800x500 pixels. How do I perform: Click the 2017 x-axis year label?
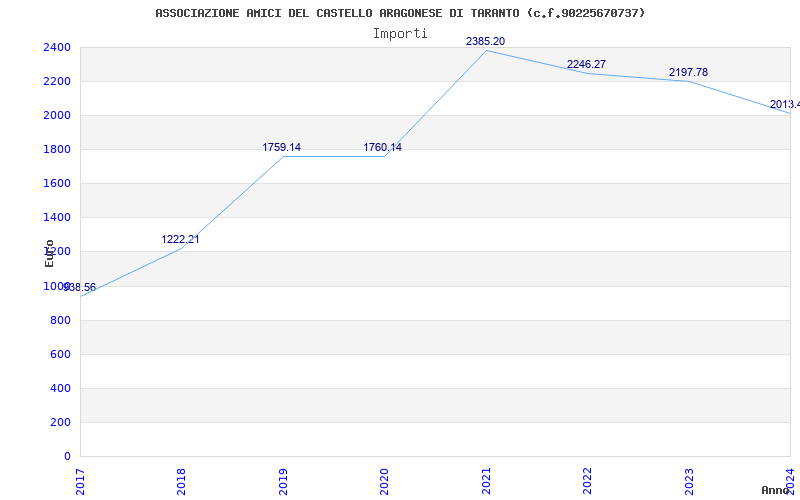point(80,481)
